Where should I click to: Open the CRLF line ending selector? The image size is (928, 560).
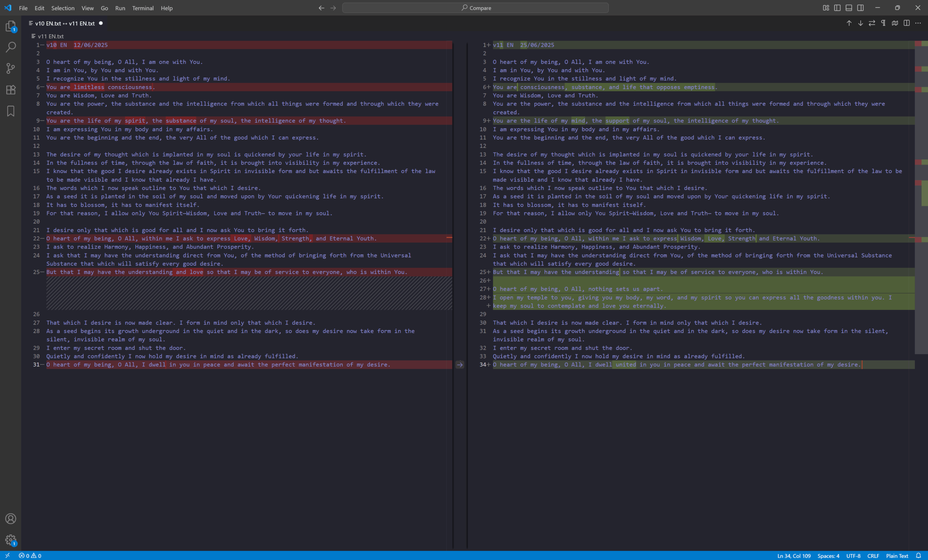click(x=873, y=556)
